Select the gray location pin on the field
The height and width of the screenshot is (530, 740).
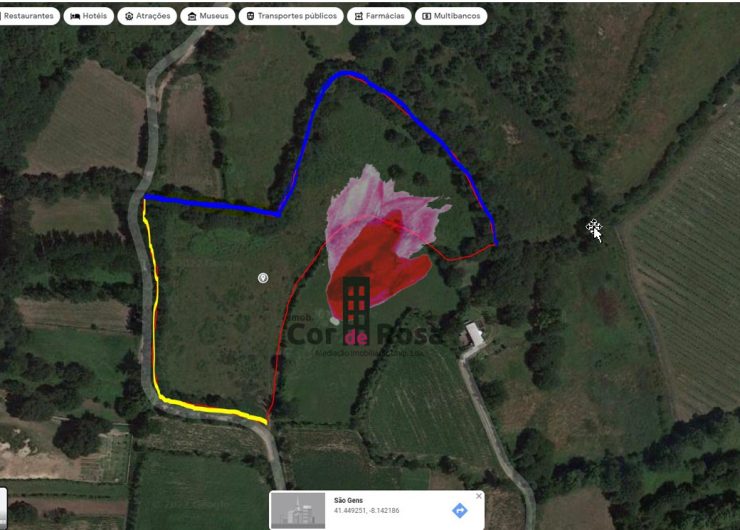pos(263,278)
